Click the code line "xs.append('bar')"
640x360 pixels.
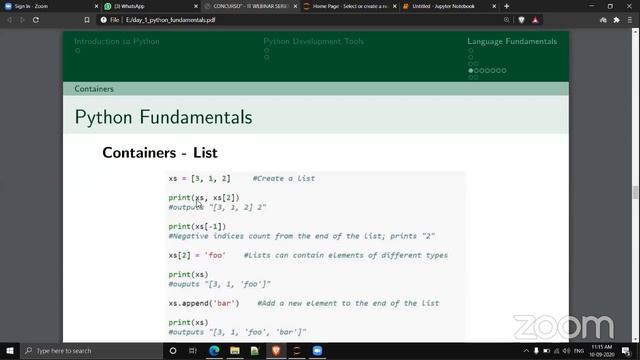tap(204, 303)
